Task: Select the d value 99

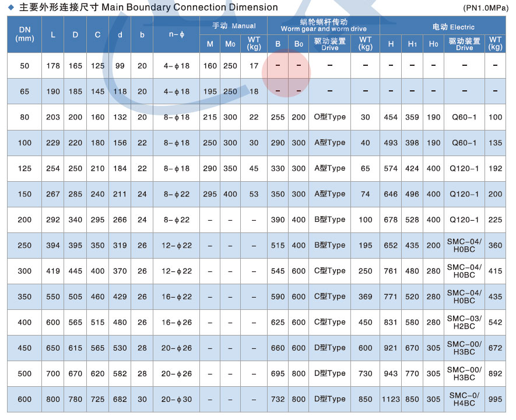Action: (120, 66)
